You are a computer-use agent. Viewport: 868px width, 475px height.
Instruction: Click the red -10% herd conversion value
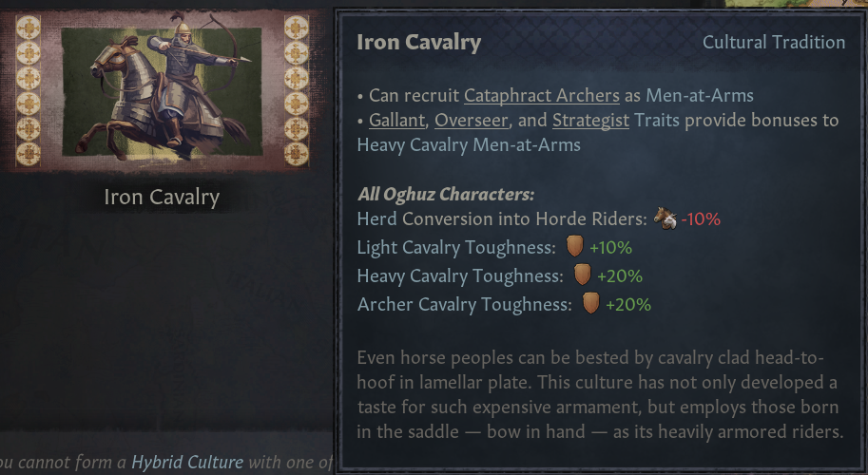click(x=701, y=218)
